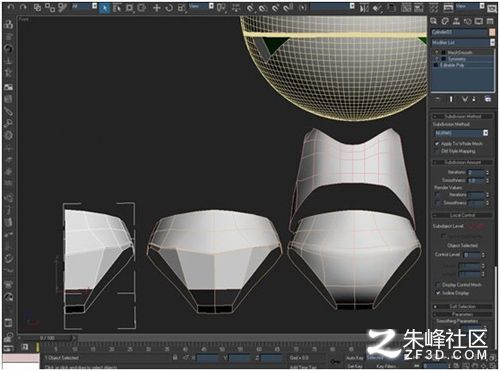The height and width of the screenshot is (371, 500).
Task: Open the Select by Name dialog
Action: 116,8
